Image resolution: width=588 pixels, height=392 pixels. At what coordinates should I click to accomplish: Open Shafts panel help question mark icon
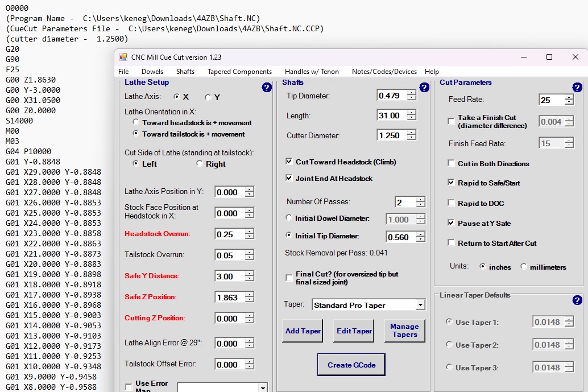point(424,88)
